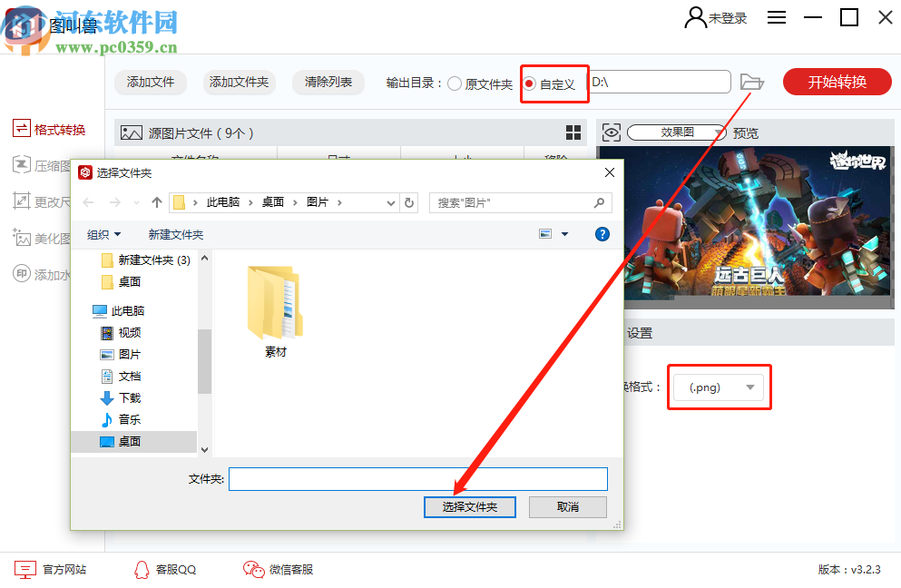Click the search magnifier in dialog
901x588 pixels.
point(600,203)
